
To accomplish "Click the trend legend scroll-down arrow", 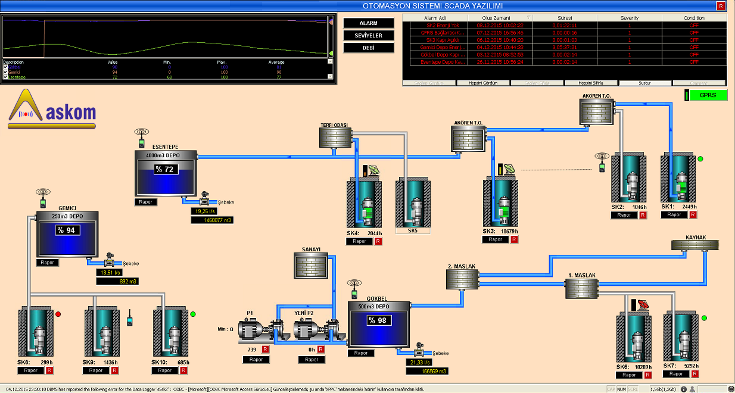I will 330,76.
